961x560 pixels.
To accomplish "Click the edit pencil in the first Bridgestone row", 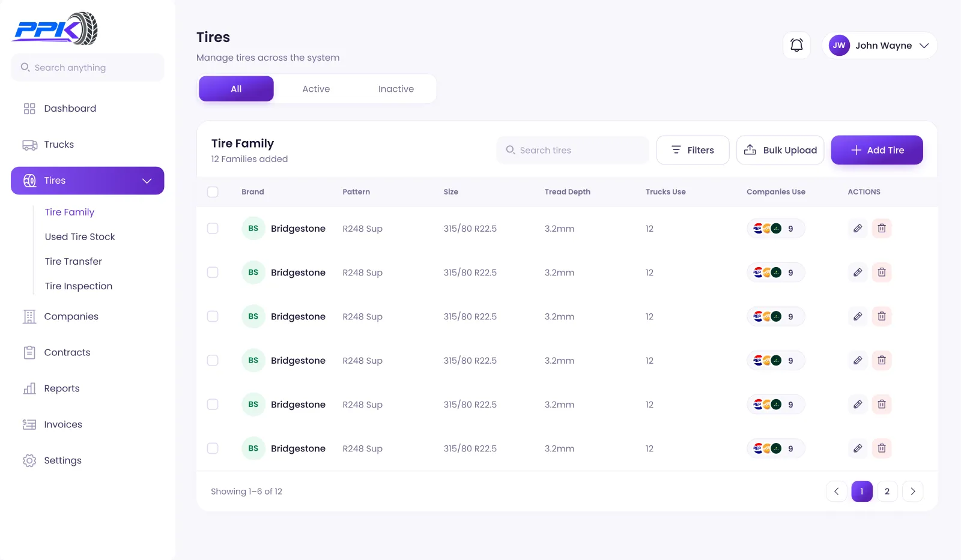I will [x=858, y=228].
